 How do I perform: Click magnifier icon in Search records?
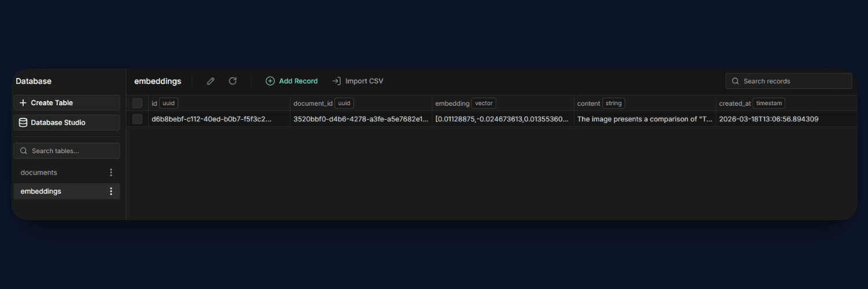(735, 81)
